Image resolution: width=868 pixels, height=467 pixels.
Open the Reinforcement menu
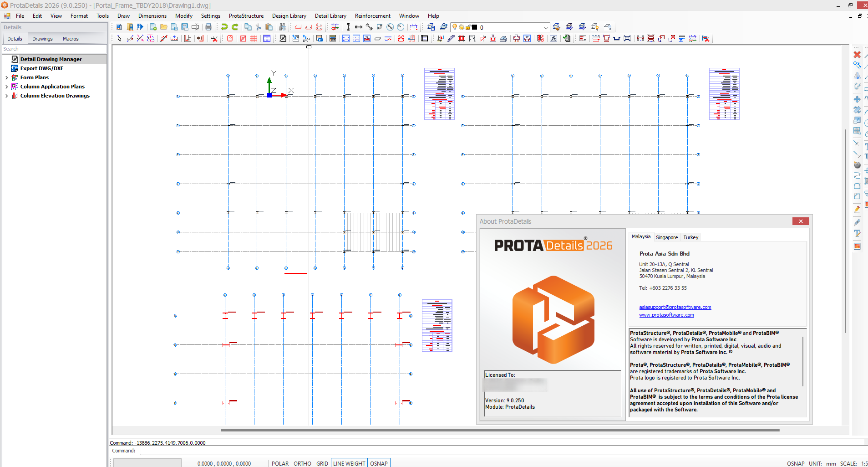coord(373,15)
